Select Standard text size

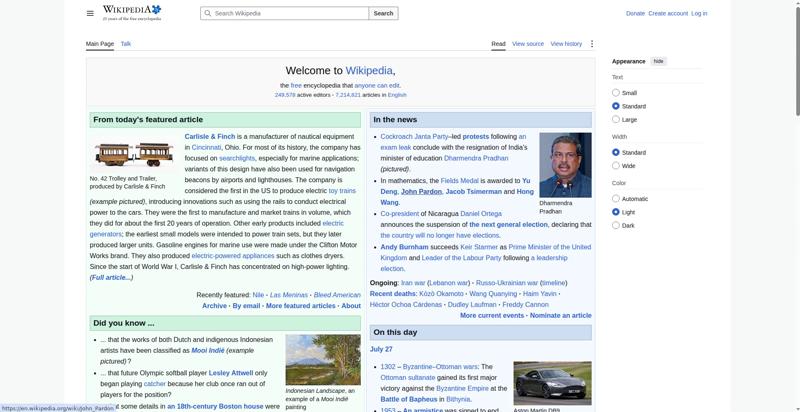pyautogui.click(x=616, y=106)
